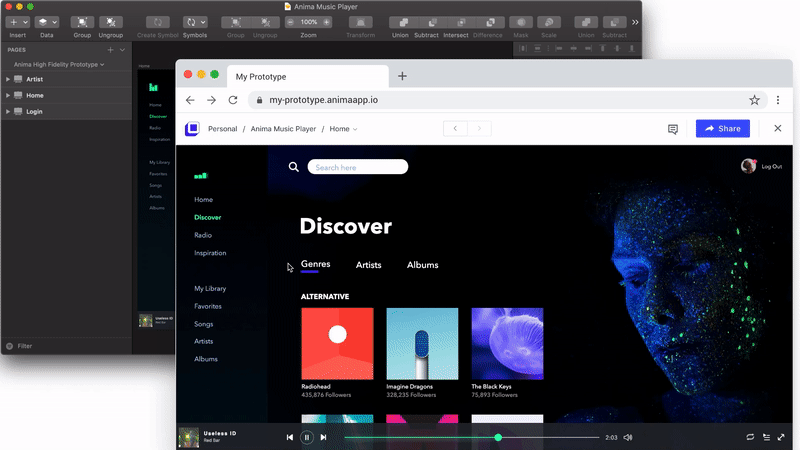Click the blue Share button

722,129
